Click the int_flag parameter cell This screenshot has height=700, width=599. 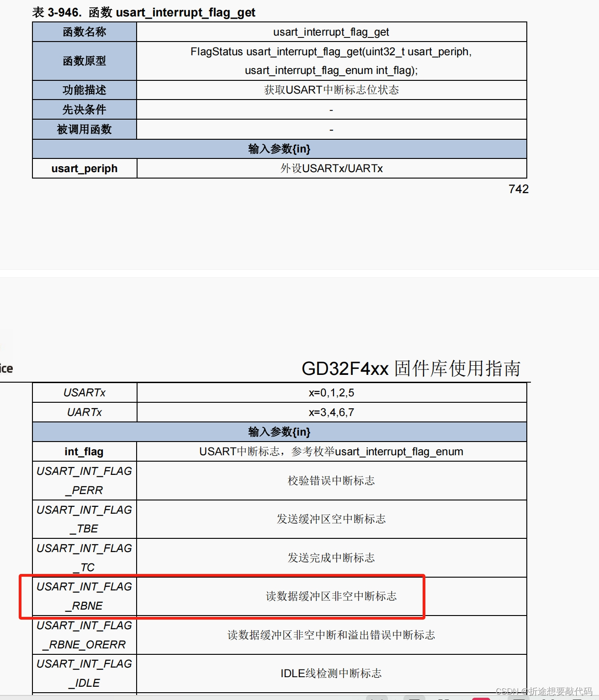pyautogui.click(x=84, y=452)
